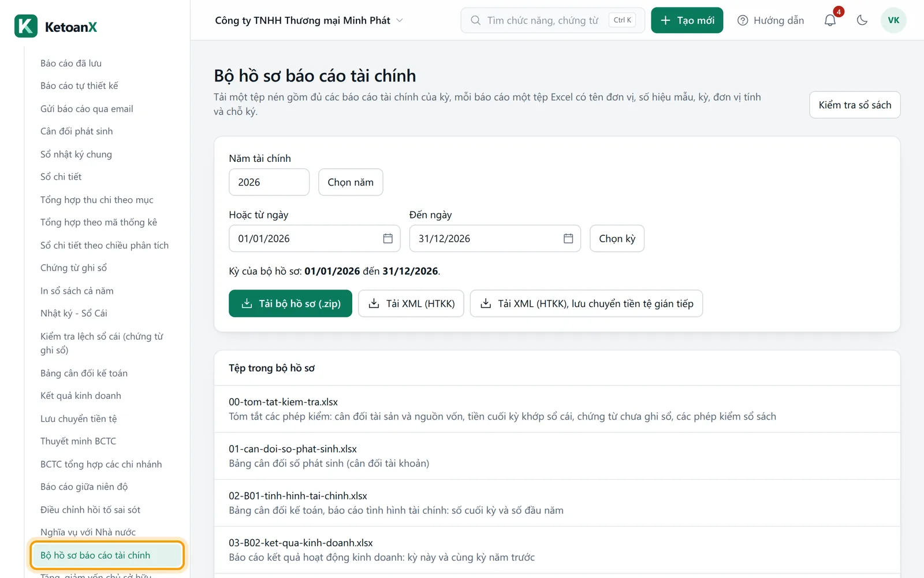Image resolution: width=924 pixels, height=578 pixels.
Task: Focus the Tìm chức năng search box
Action: [553, 20]
